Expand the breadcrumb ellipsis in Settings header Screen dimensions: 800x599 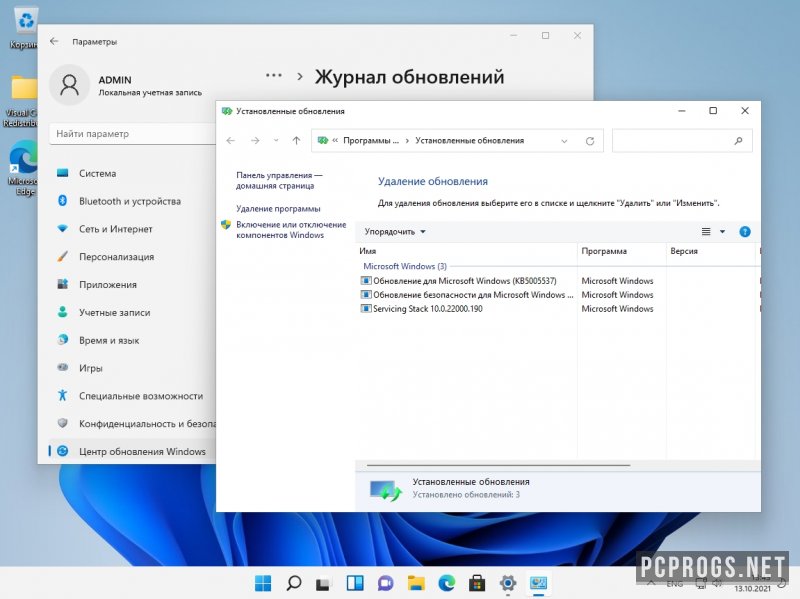[273, 76]
